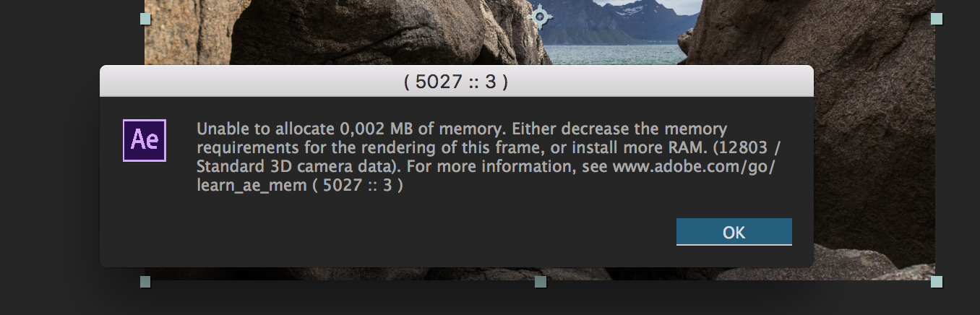Click the top-left layer transform handle
The image size is (980, 315).
[x=145, y=18]
